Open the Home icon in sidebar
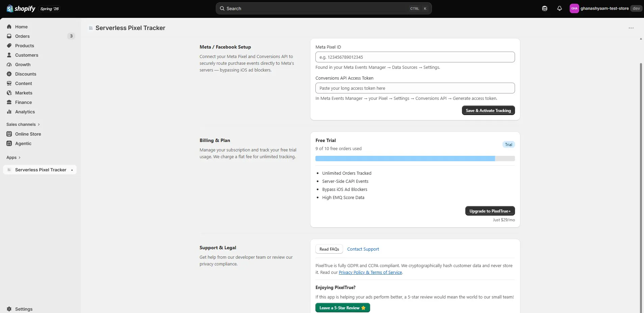This screenshot has height=313, width=644. click(9, 27)
